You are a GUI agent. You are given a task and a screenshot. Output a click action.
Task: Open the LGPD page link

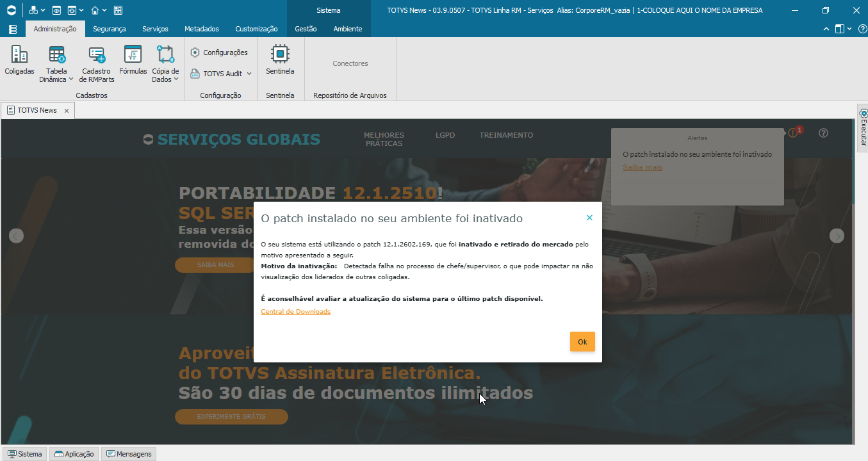click(445, 135)
